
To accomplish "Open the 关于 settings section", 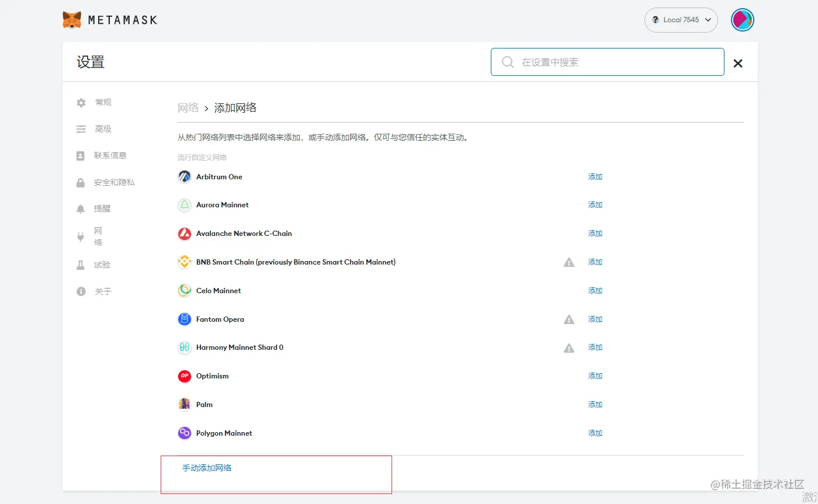I will tap(103, 291).
